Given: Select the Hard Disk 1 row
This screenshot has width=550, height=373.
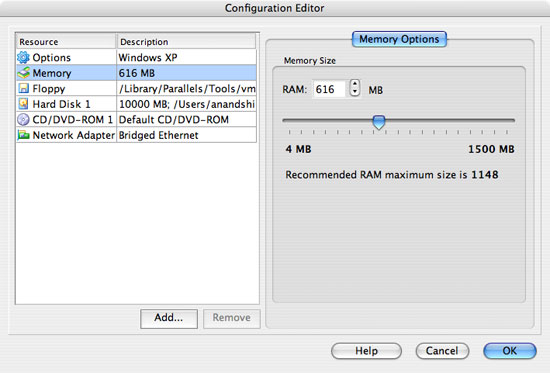Looking at the screenshot, I should 136,104.
